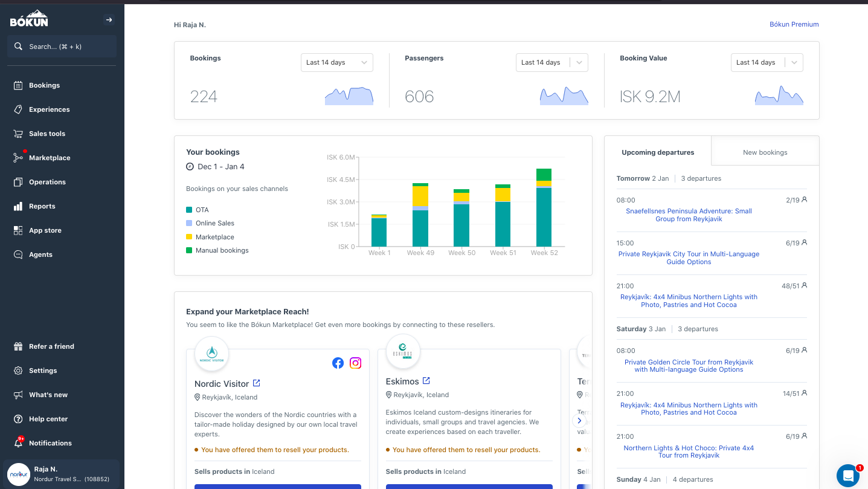Image resolution: width=868 pixels, height=489 pixels.
Task: Open the App store grid icon
Action: point(18,230)
